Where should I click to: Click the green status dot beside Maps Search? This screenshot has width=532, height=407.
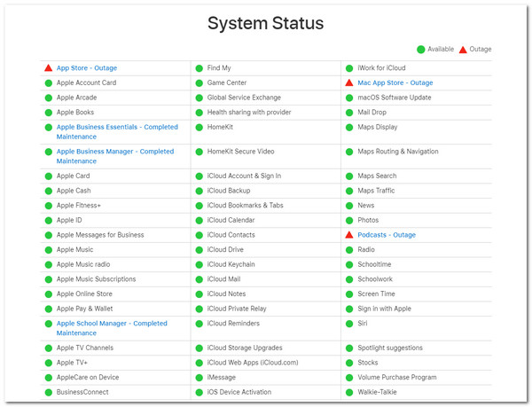pos(349,176)
